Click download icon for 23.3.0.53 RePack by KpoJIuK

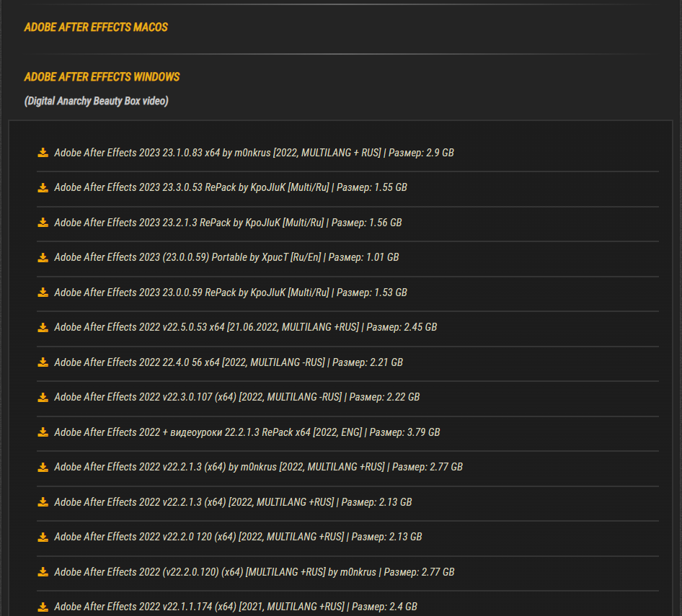[43, 187]
